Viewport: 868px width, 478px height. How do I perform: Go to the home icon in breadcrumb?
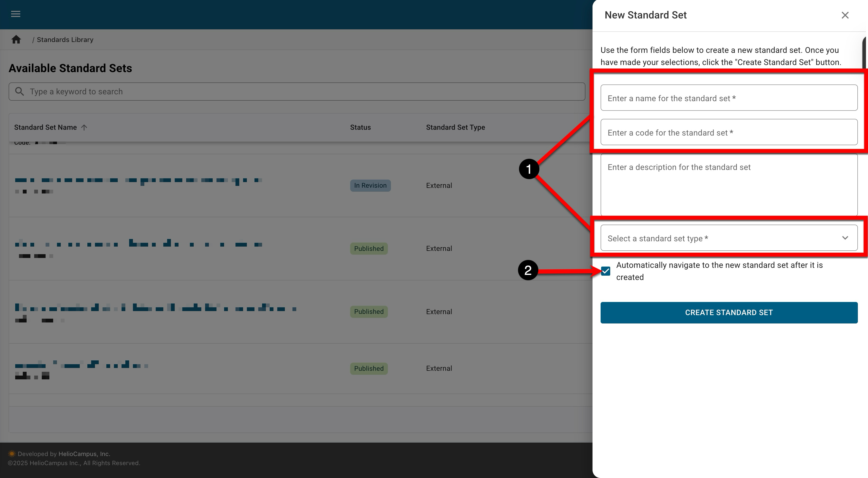[x=16, y=40]
